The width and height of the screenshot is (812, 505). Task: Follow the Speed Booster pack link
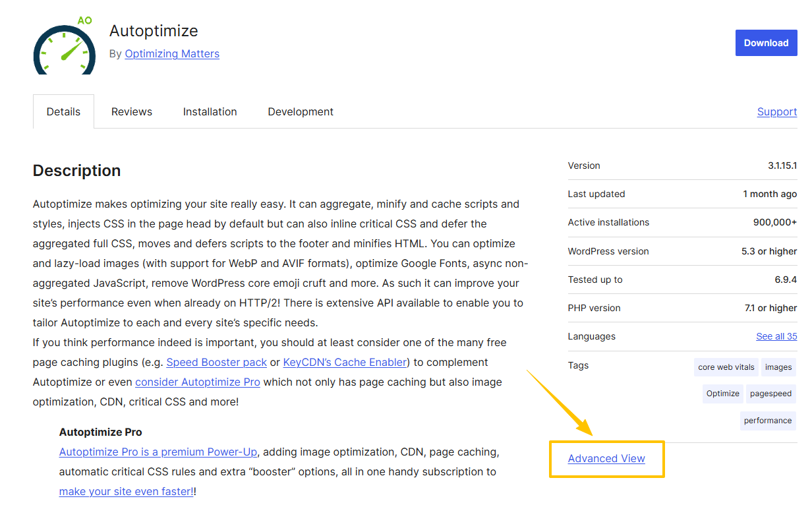217,362
